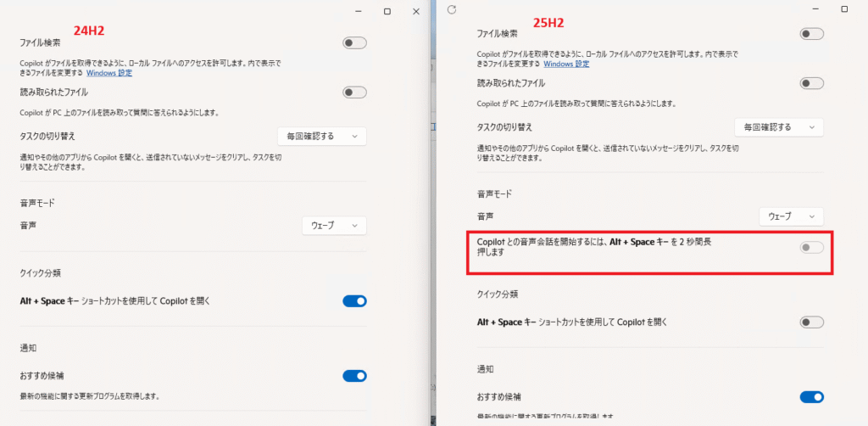
Task: Toggle 読み取られたファイル switch in 25H2 window
Action: point(811,84)
